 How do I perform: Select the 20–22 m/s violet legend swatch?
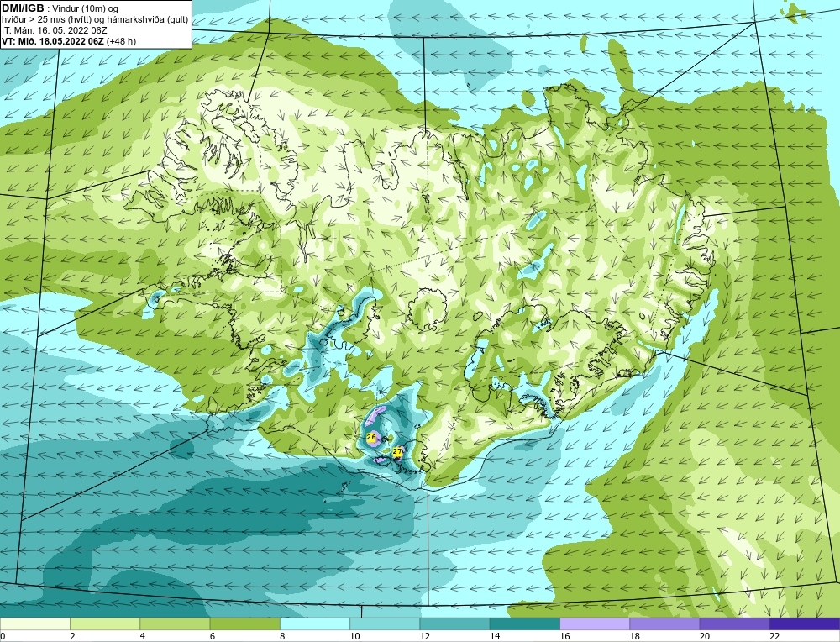tap(734, 624)
